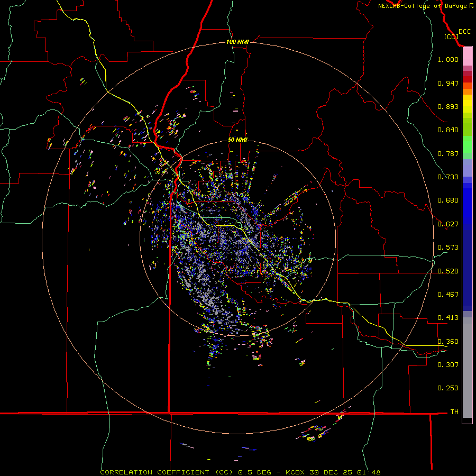Click the 0.360 scale value
This screenshot has width=476, height=476.
click(448, 342)
